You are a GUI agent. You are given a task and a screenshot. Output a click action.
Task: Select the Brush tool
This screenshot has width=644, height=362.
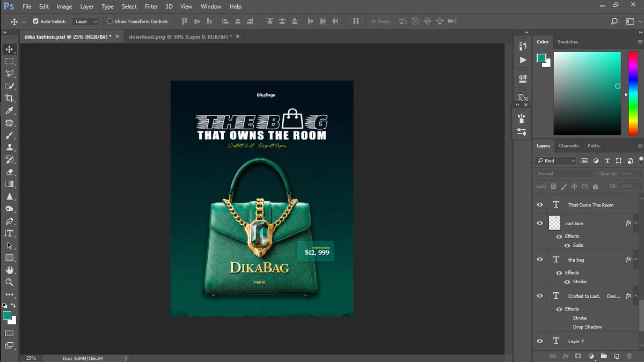point(9,135)
